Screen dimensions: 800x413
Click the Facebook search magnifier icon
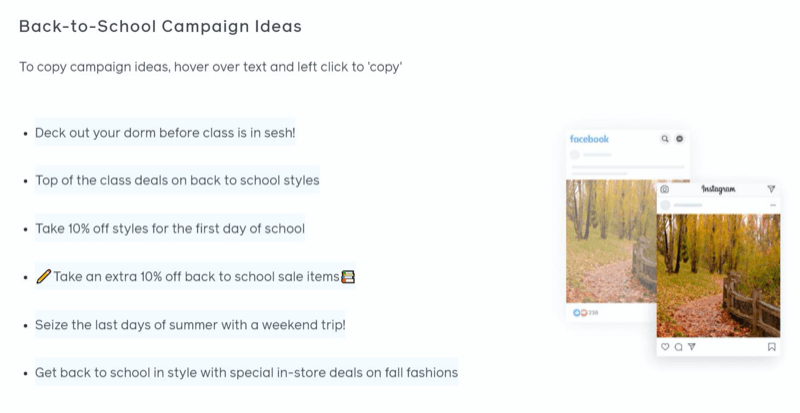(x=664, y=139)
